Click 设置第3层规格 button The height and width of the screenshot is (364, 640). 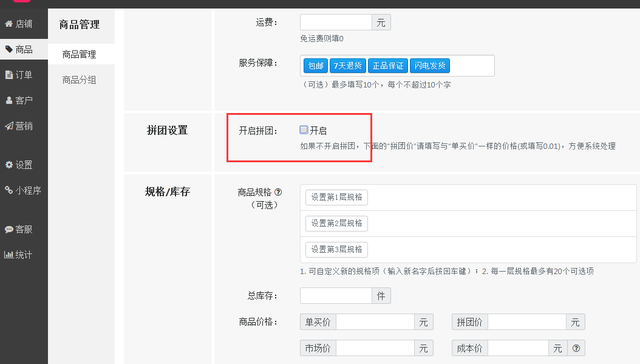(x=336, y=249)
